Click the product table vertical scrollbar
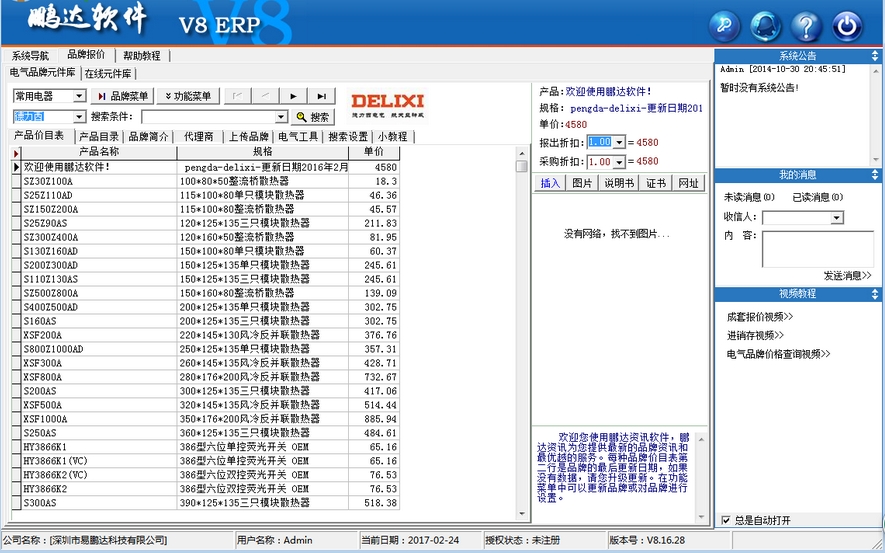Image resolution: width=885 pixels, height=553 pixels. coord(522,333)
